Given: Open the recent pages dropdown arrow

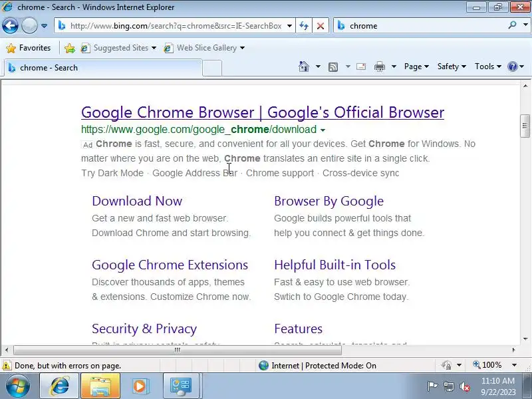Looking at the screenshot, I should point(44,26).
